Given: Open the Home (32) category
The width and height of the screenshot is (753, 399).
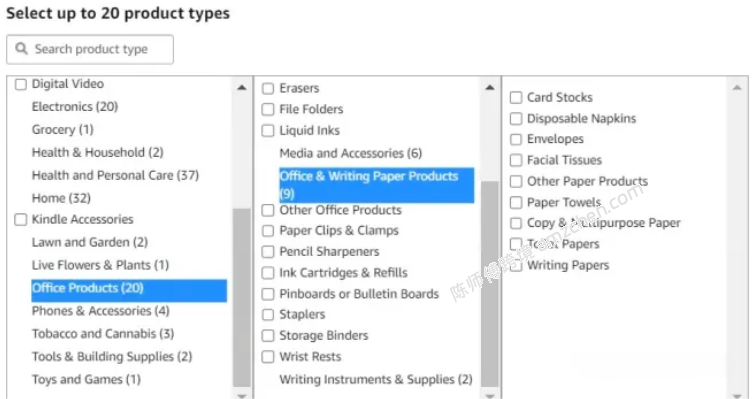Looking at the screenshot, I should [x=61, y=198].
